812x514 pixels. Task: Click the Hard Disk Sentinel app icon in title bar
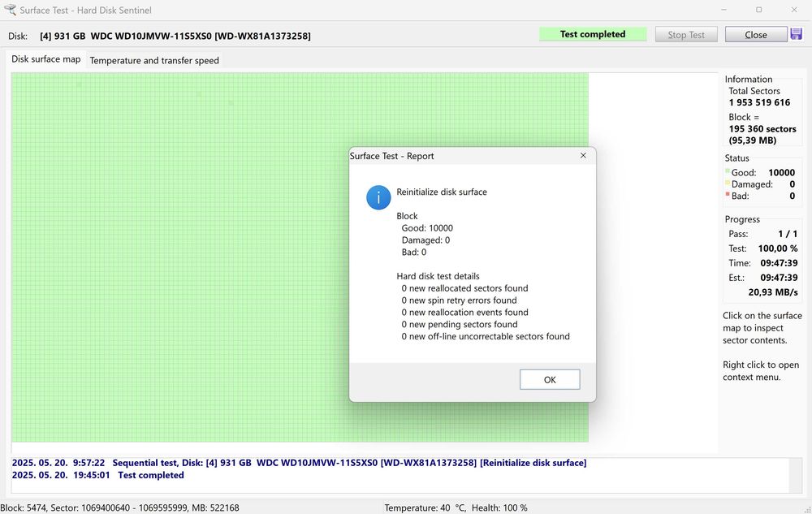10,10
